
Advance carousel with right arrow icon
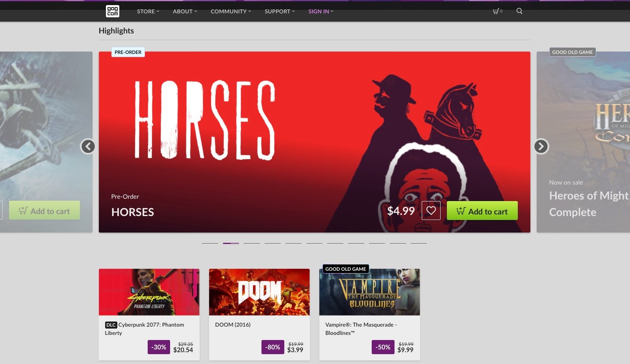tap(541, 146)
